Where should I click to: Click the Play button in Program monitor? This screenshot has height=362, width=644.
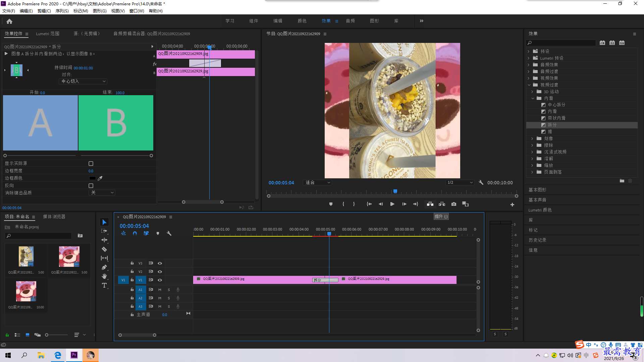tap(392, 204)
